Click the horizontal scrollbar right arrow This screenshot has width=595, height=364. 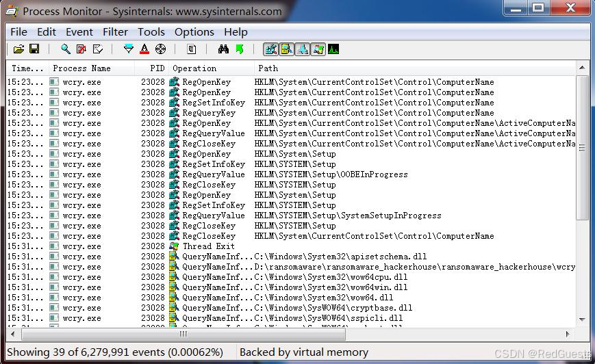(568, 334)
